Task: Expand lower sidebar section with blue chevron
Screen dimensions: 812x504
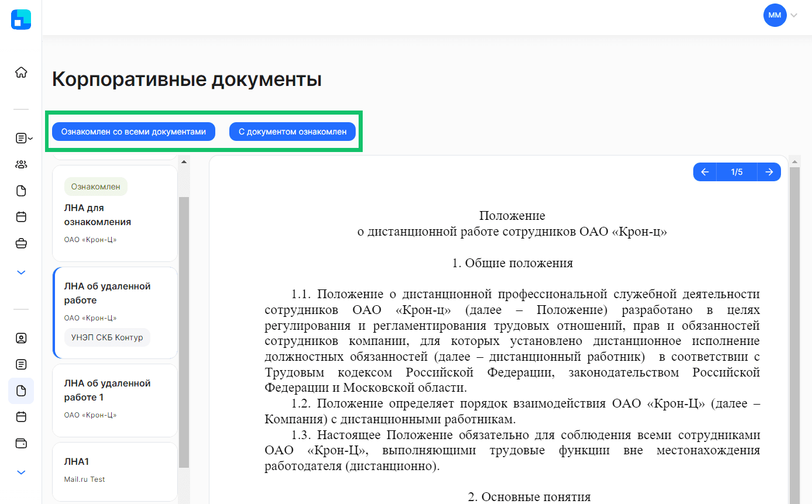Action: point(21,472)
